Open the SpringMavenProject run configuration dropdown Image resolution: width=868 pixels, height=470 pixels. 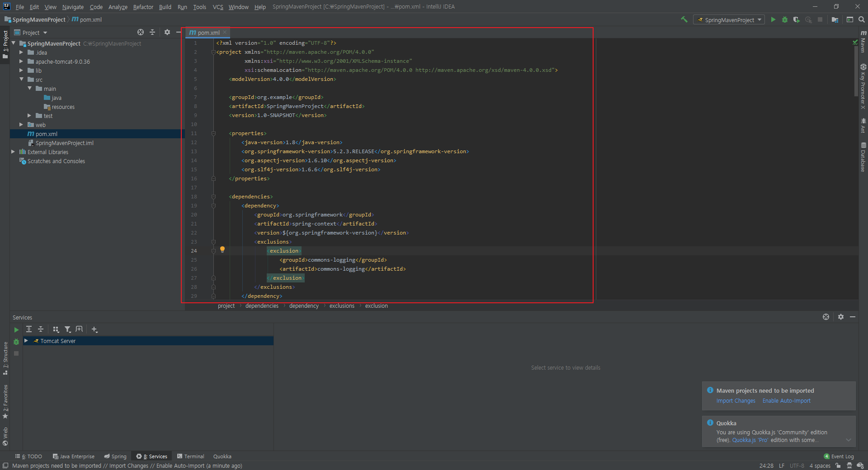(x=729, y=20)
